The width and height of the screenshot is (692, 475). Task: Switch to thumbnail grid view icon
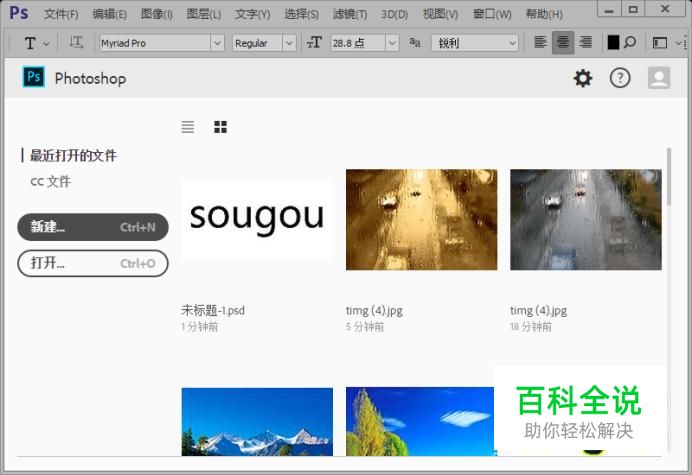[x=220, y=127]
